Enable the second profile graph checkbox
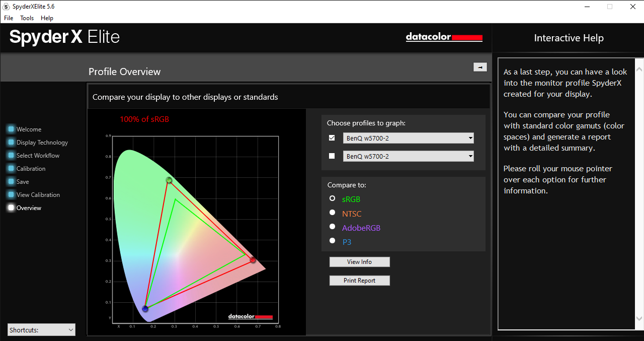The height and width of the screenshot is (341, 644). click(x=332, y=156)
